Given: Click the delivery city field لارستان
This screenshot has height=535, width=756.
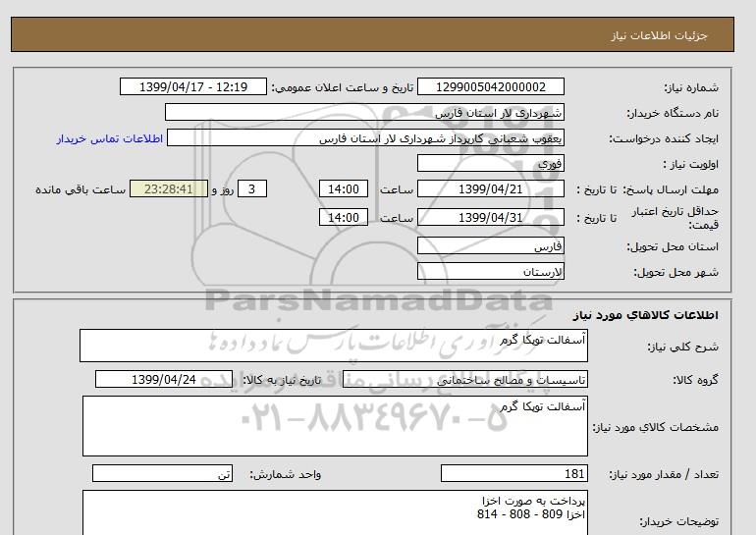Looking at the screenshot, I should click(490, 271).
